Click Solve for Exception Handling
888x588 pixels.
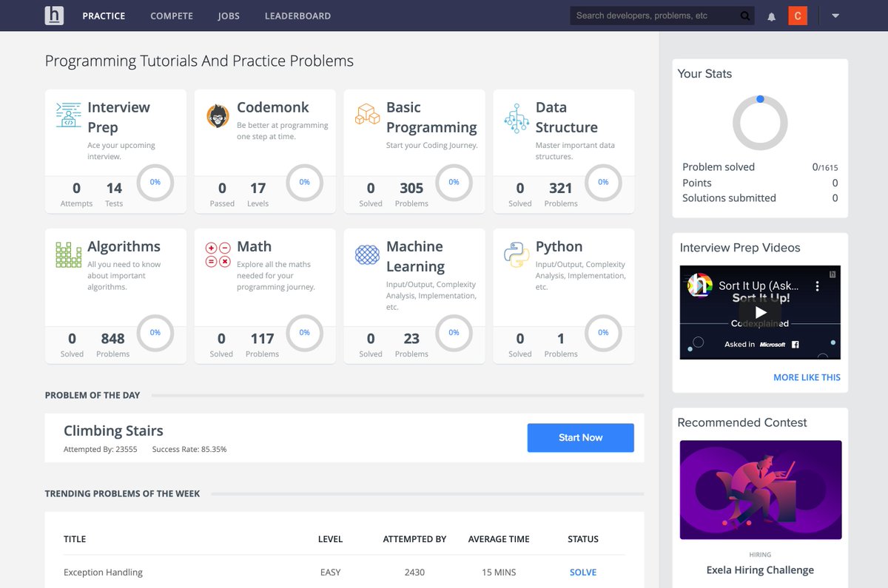point(583,572)
